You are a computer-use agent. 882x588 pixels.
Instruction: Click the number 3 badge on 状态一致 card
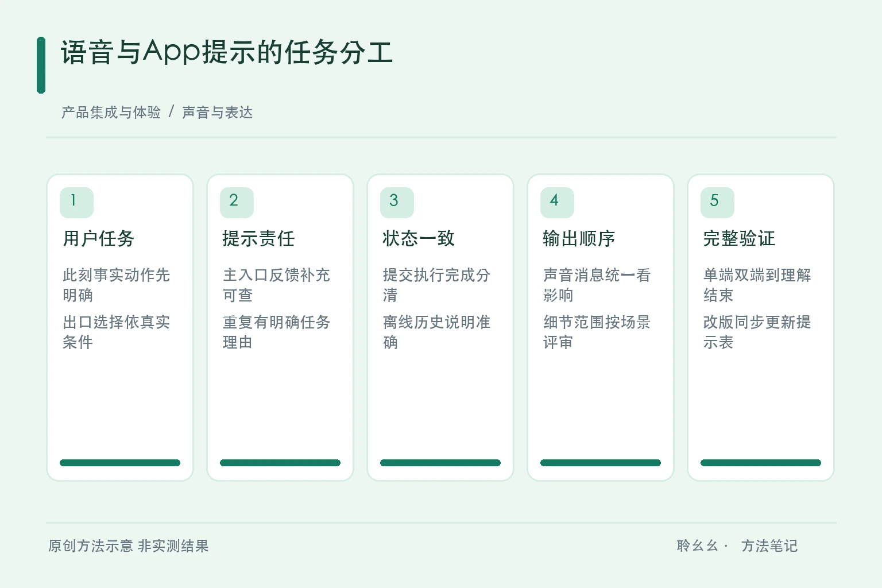coord(397,202)
